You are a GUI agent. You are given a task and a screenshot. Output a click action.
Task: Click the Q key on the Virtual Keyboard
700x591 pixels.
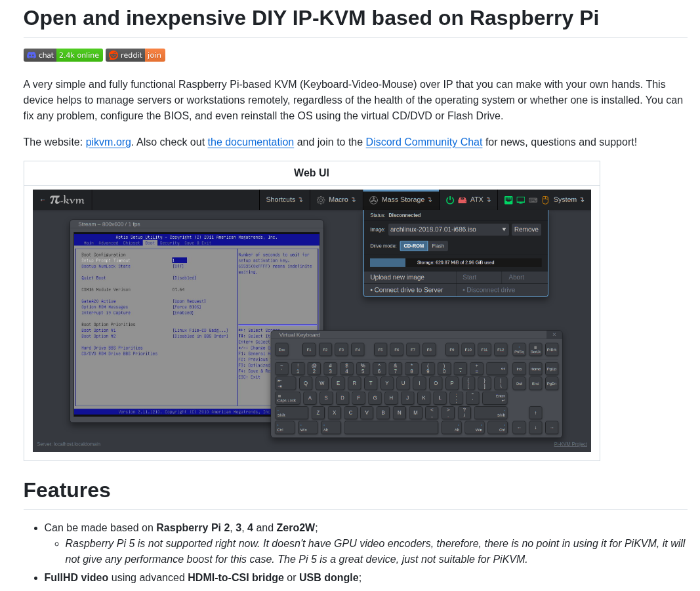click(306, 383)
